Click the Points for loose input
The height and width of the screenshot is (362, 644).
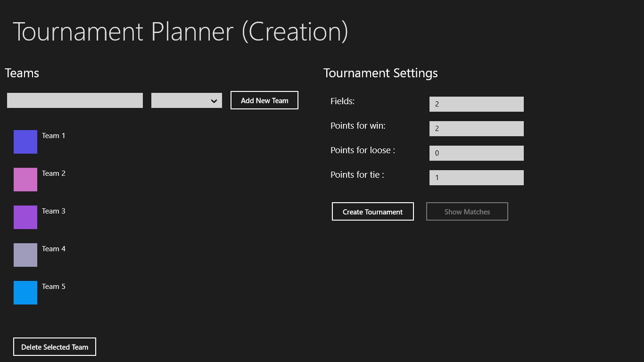(476, 153)
